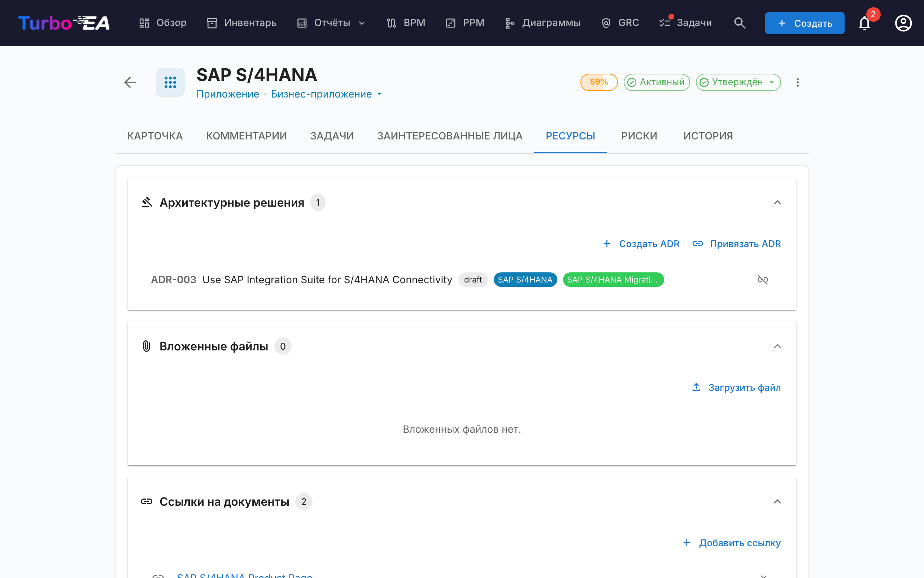
Task: Click the count badge 2 by Ссылки на документы
Action: [304, 501]
